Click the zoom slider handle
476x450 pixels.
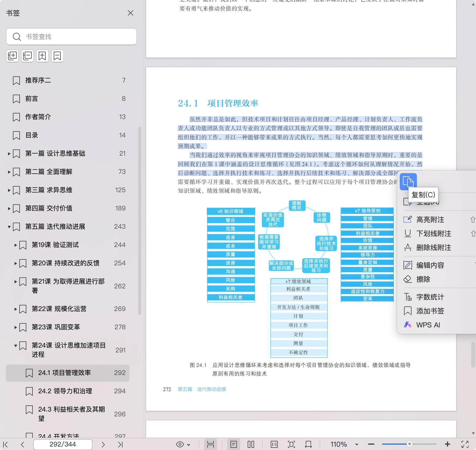coord(409,444)
